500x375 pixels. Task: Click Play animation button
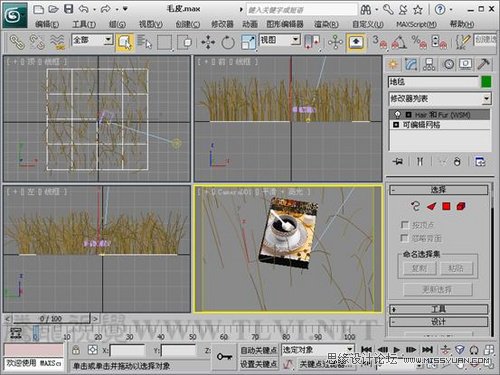(397, 350)
